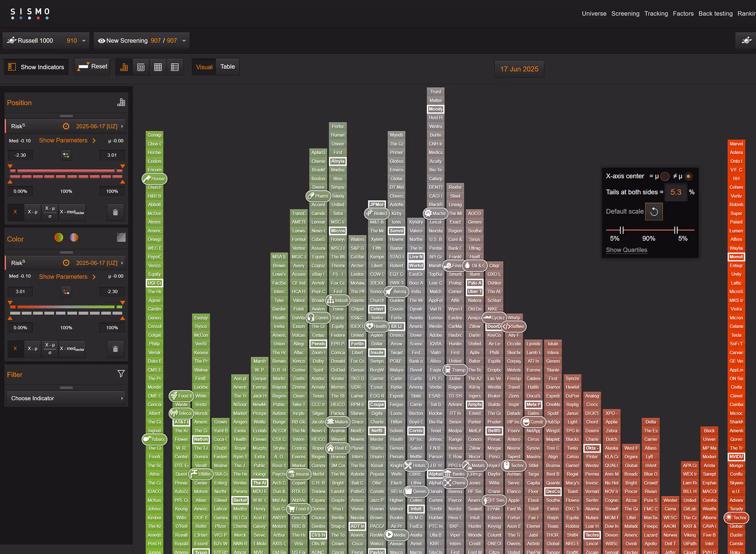Select the list rows view icon
This screenshot has width=756, height=554.
(175, 67)
